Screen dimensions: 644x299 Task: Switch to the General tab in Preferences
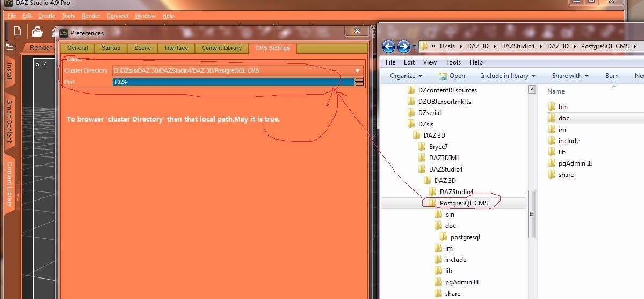(x=77, y=48)
